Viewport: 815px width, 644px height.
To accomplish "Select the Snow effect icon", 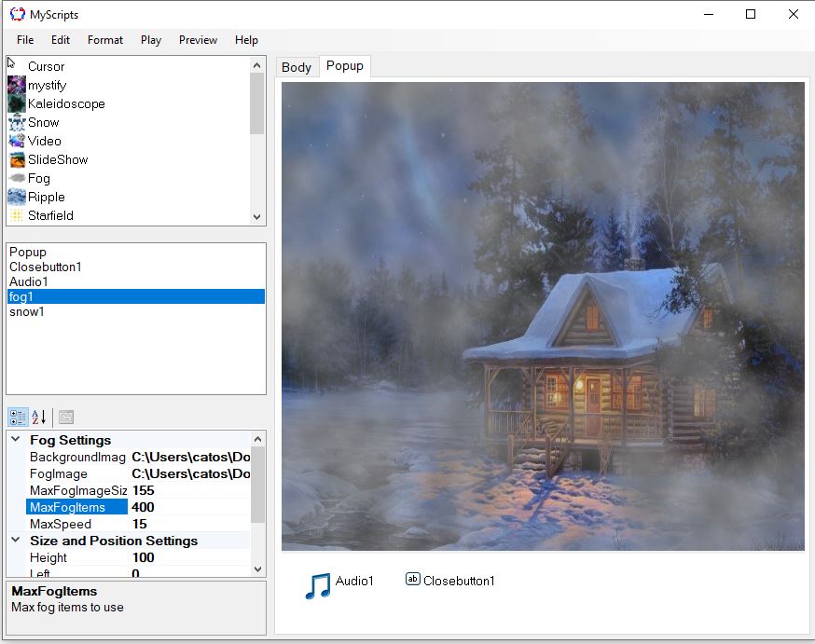I will (17, 123).
